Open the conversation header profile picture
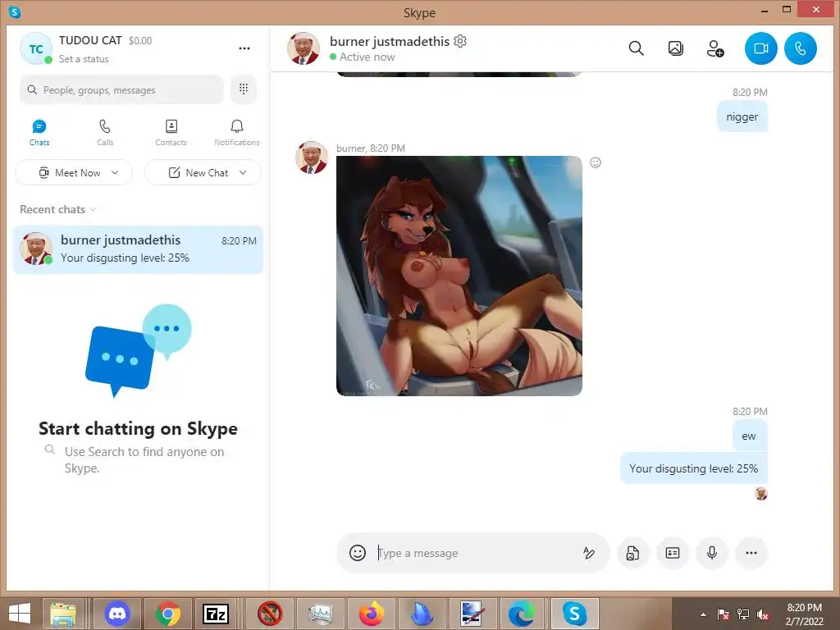840x630 pixels. click(x=304, y=48)
